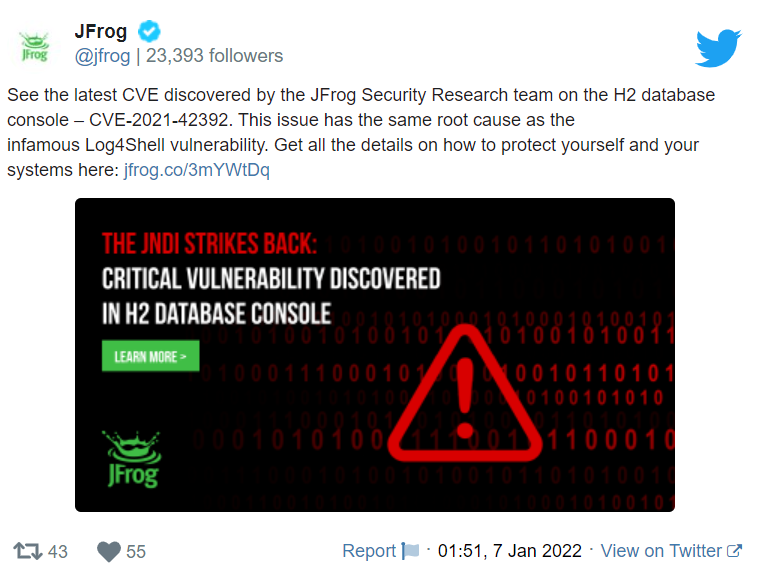Image resolution: width=761 pixels, height=581 pixels.
Task: Click the blue verified badge
Action: pyautogui.click(x=149, y=31)
